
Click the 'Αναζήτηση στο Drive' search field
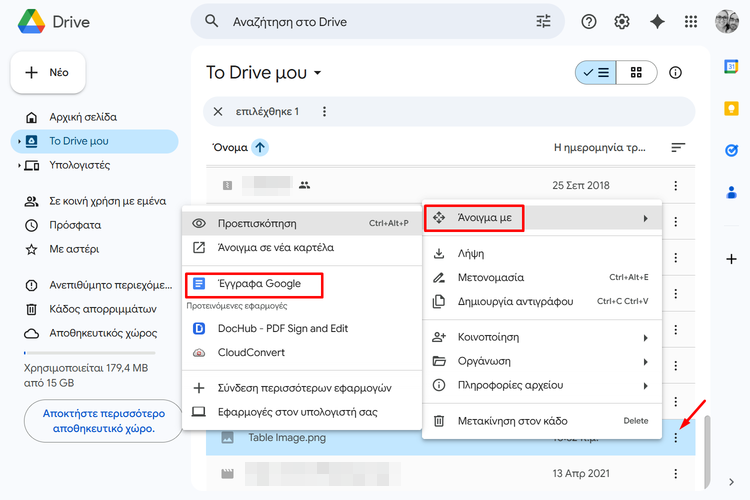click(377, 22)
